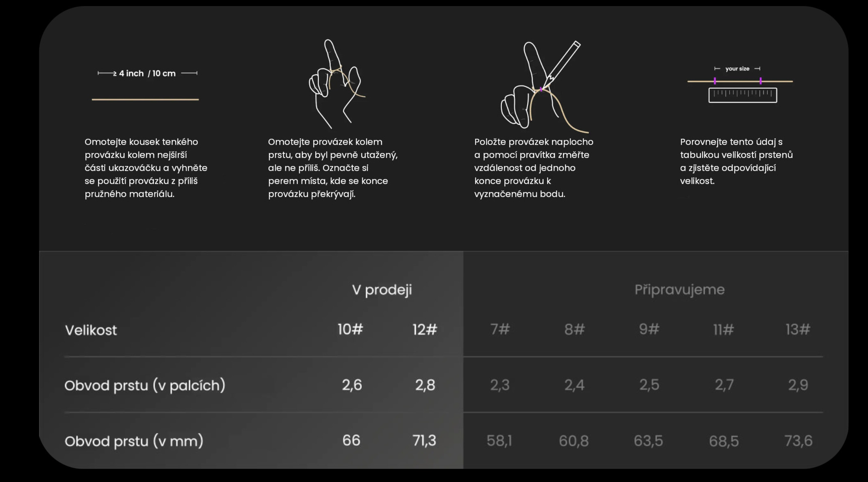Select the 'Připravujeme' column header

pyautogui.click(x=680, y=290)
